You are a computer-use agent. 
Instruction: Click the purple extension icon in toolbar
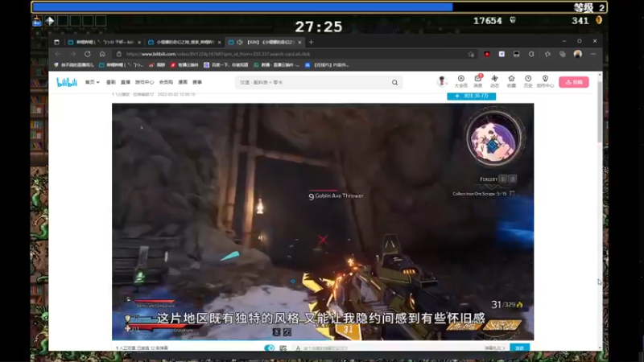[502, 54]
